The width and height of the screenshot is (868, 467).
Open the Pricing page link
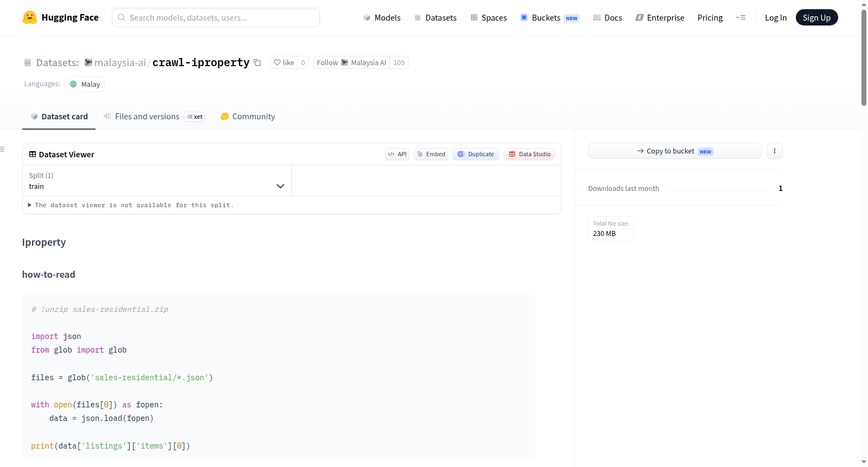coord(710,17)
